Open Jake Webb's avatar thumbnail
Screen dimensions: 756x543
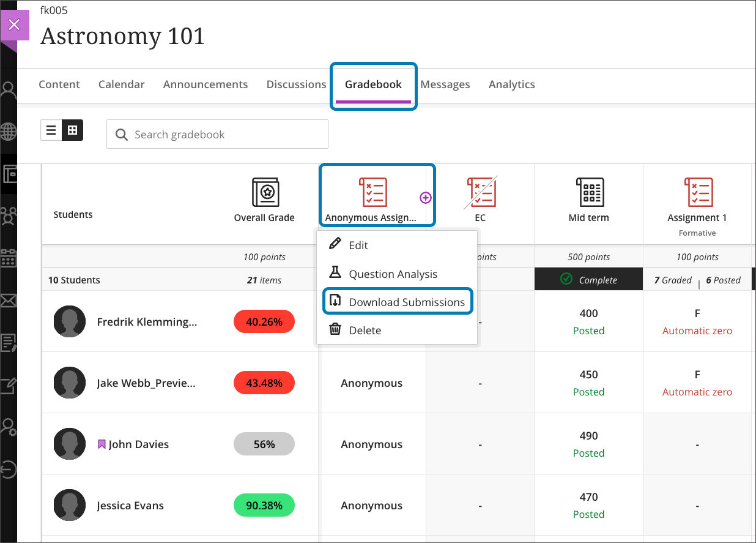pyautogui.click(x=69, y=383)
